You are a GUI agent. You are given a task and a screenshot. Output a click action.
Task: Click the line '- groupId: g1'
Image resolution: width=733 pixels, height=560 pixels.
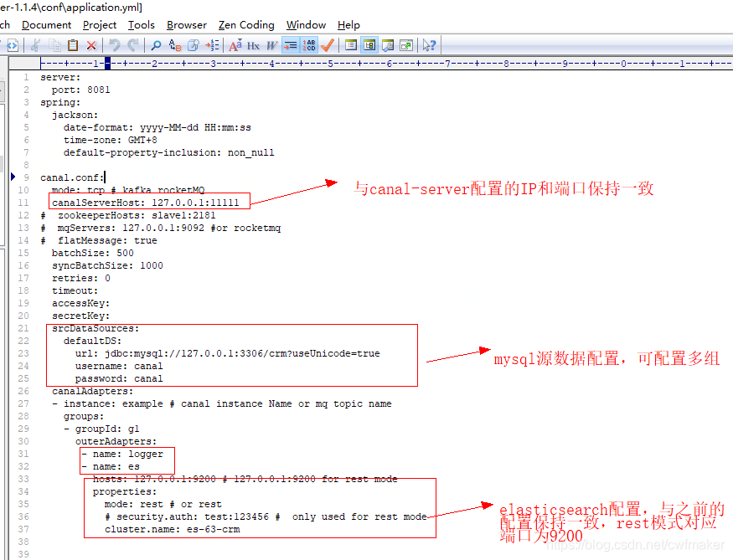[101, 429]
